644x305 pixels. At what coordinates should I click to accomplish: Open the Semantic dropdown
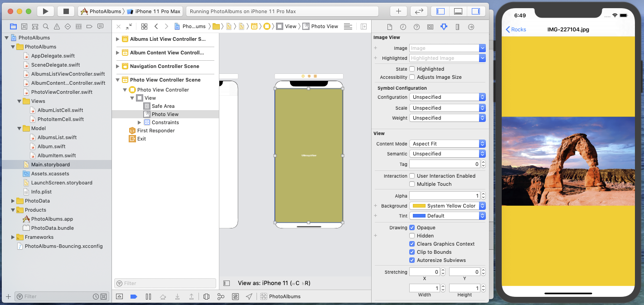447,154
